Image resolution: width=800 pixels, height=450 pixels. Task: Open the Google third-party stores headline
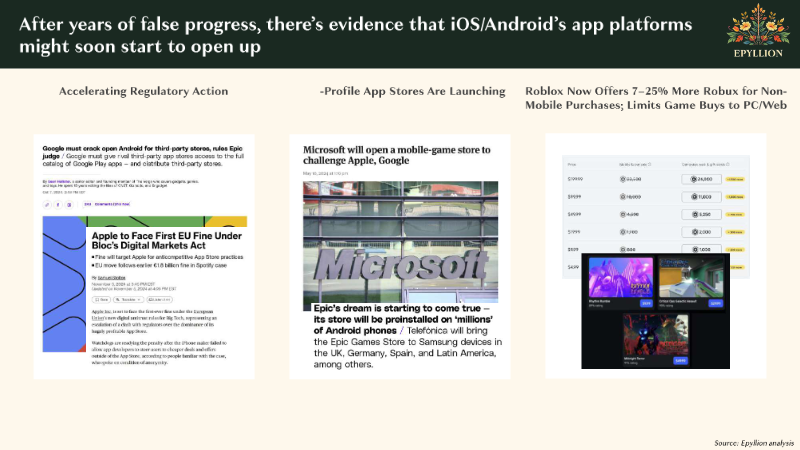138,151
